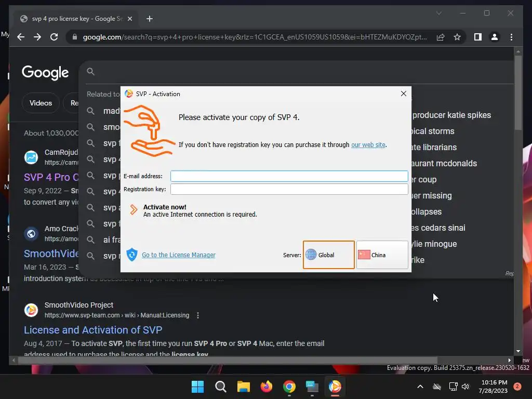Open a new Chrome tab
This screenshot has height=399, width=532.
[149, 19]
